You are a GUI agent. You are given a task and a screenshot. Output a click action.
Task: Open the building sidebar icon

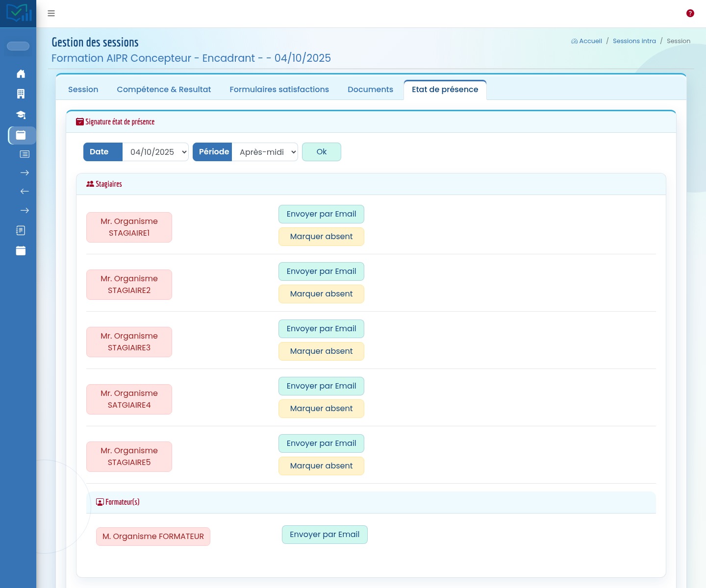click(x=21, y=94)
